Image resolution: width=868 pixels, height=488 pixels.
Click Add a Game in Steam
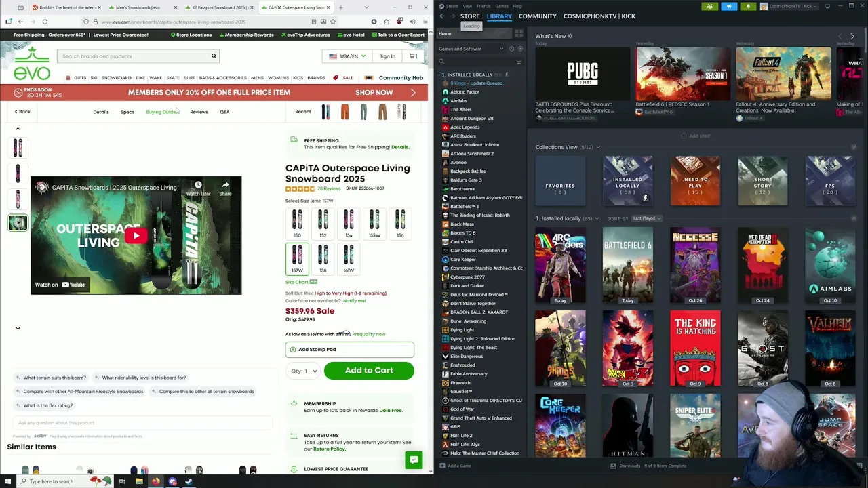pos(455,466)
